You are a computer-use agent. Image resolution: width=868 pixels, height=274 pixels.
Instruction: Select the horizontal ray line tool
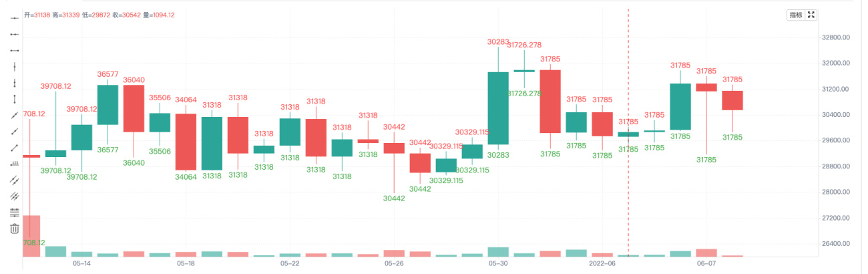[x=15, y=34]
